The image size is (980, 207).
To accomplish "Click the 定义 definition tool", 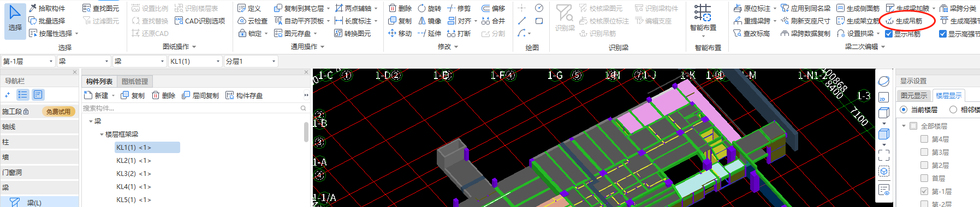I will click(x=250, y=8).
